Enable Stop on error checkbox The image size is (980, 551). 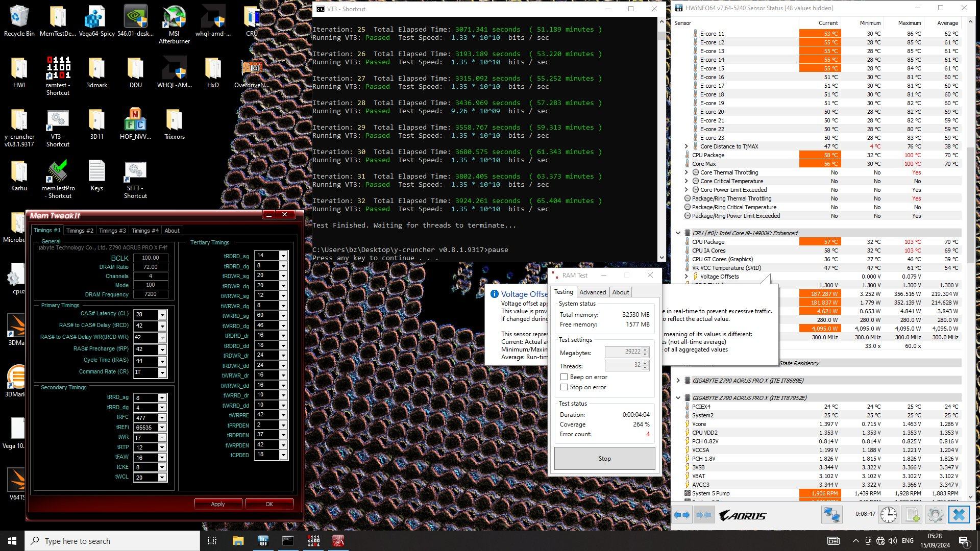(564, 387)
